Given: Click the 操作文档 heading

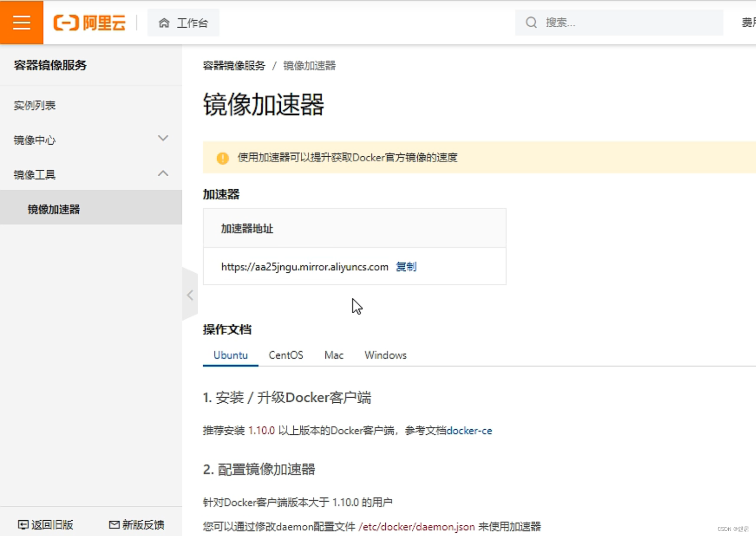Looking at the screenshot, I should (x=227, y=329).
